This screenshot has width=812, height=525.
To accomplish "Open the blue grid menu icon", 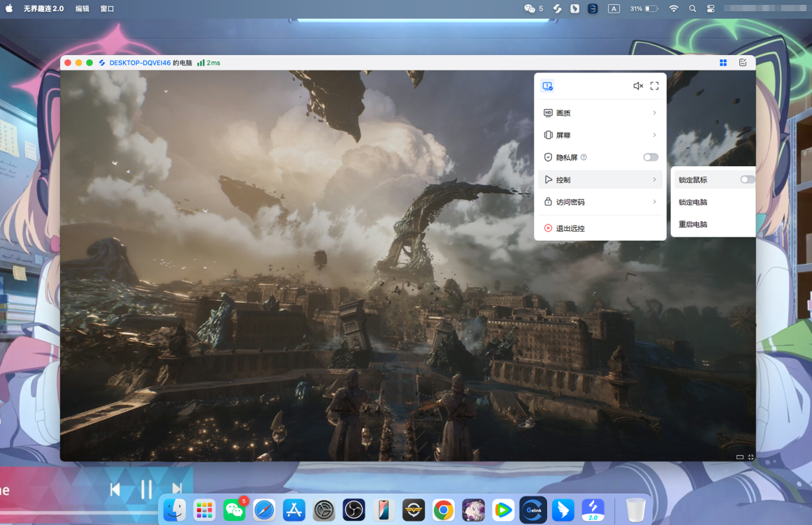I will pyautogui.click(x=723, y=63).
